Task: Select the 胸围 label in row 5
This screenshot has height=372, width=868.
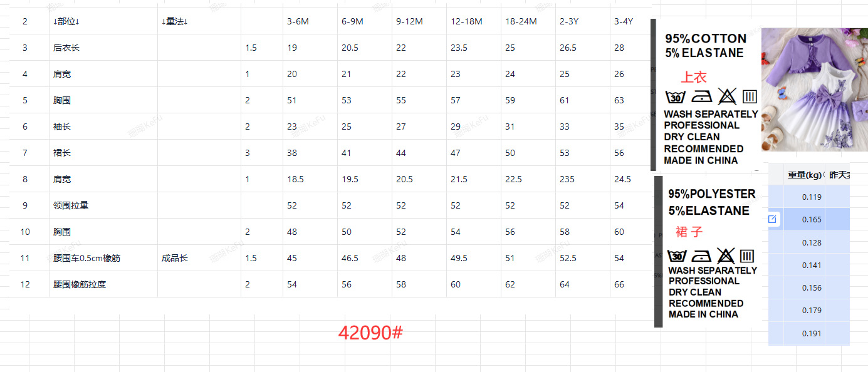Action: (62, 100)
